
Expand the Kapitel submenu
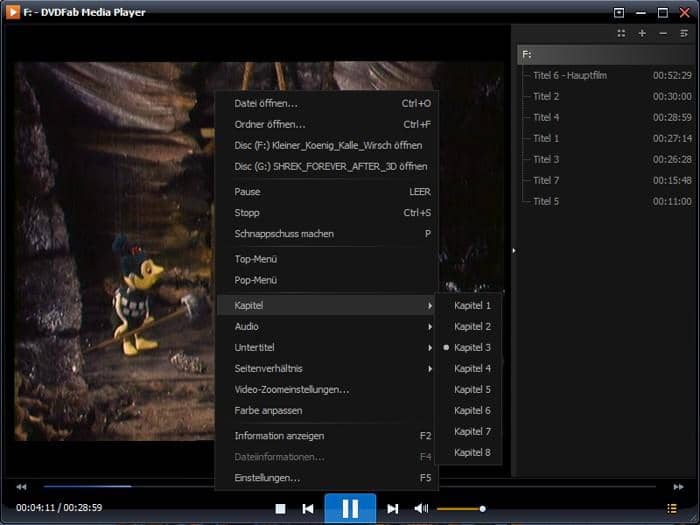coord(326,306)
